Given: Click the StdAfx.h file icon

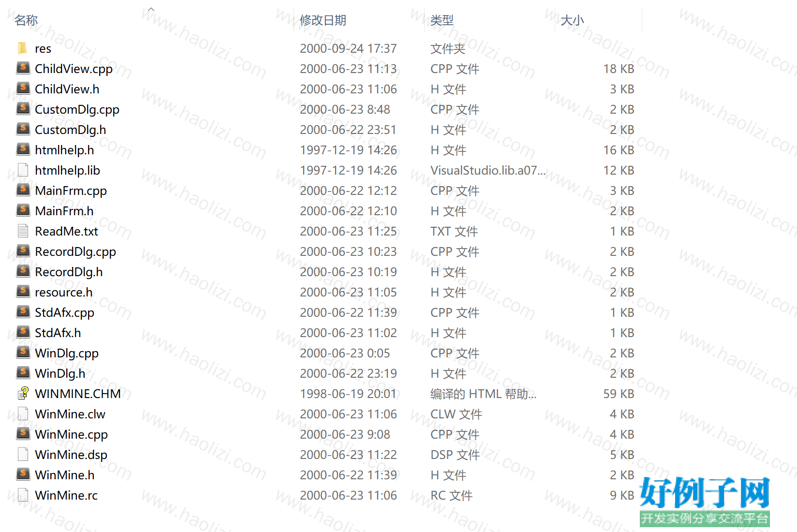Looking at the screenshot, I should click(x=23, y=332).
